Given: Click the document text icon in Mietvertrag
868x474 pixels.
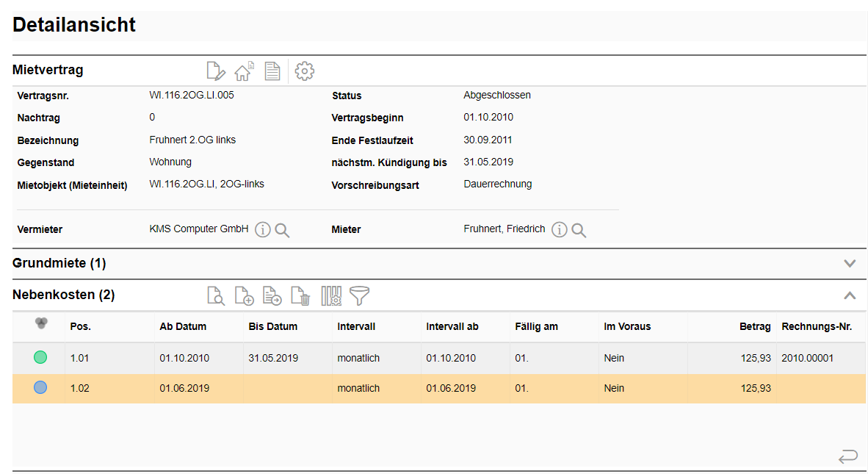Looking at the screenshot, I should (272, 71).
